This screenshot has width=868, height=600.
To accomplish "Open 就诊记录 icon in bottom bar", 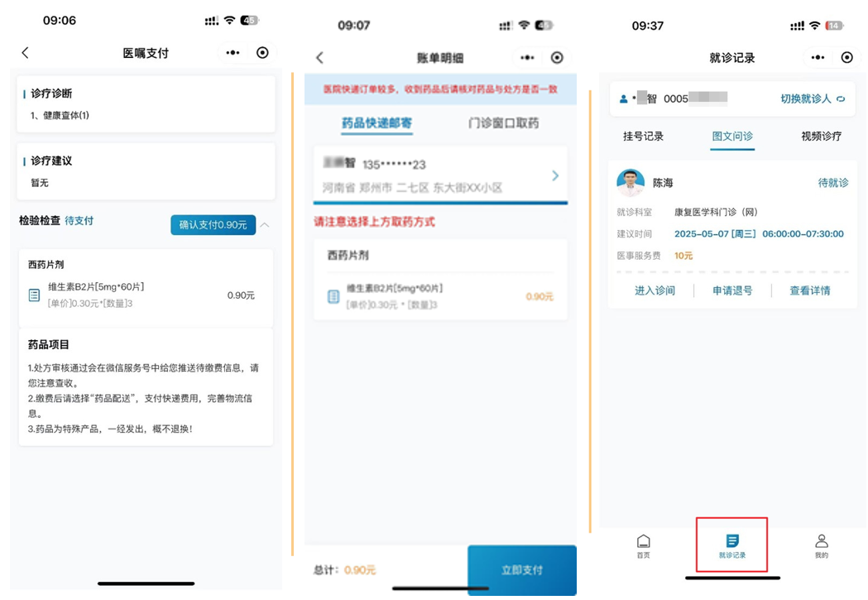I will pos(732,545).
